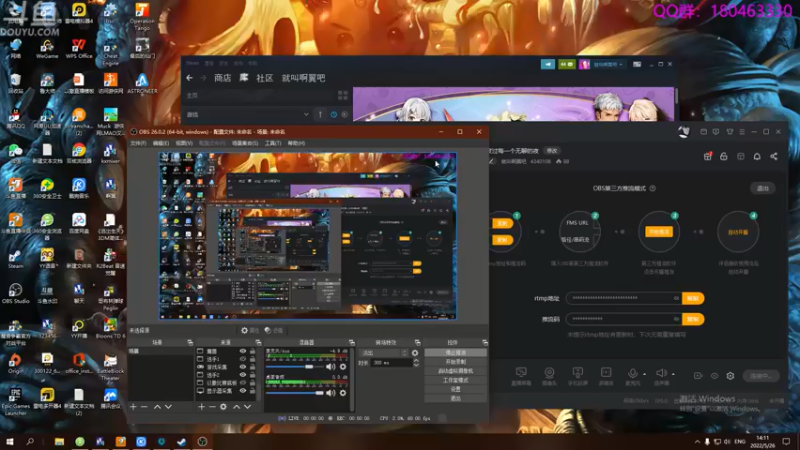Image resolution: width=800 pixels, height=450 pixels.
Task: Click the 推流码 input field
Action: [623, 319]
